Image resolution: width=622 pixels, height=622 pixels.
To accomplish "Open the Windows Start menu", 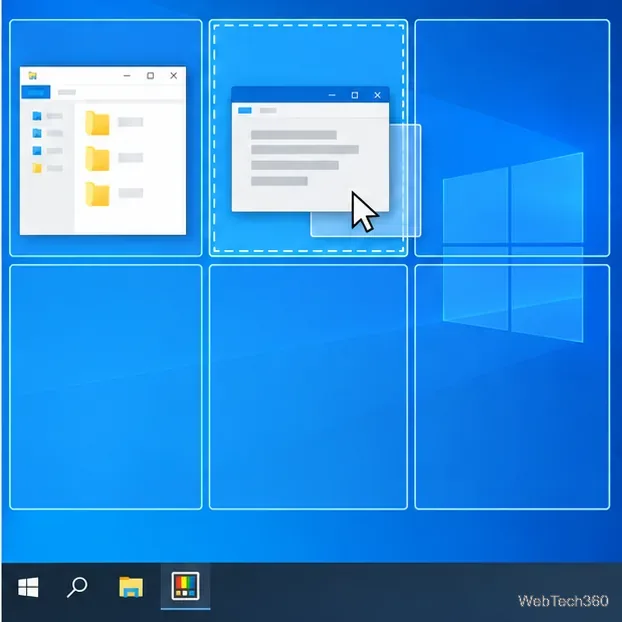I will click(x=28, y=587).
